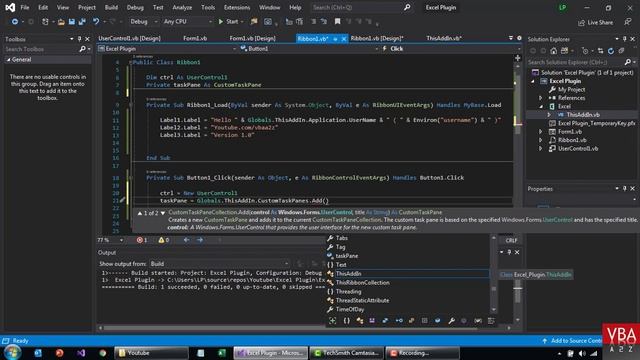Toggle the expand-filter icon in IntelliSense bar

(x=333, y=321)
